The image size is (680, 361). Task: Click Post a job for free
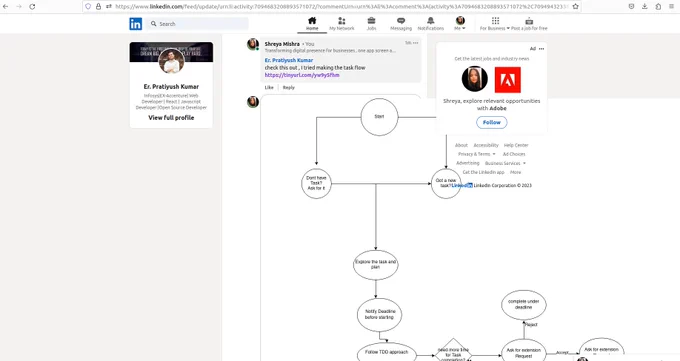tap(529, 24)
